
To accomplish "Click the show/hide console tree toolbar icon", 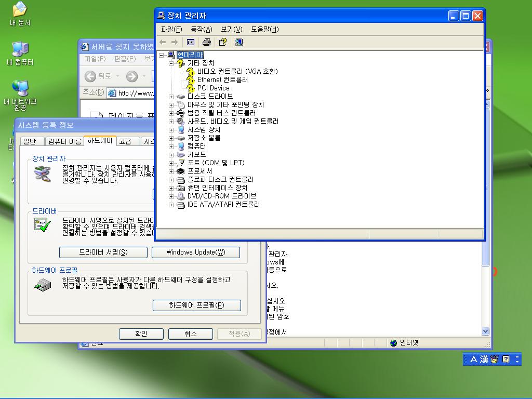I will (191, 42).
